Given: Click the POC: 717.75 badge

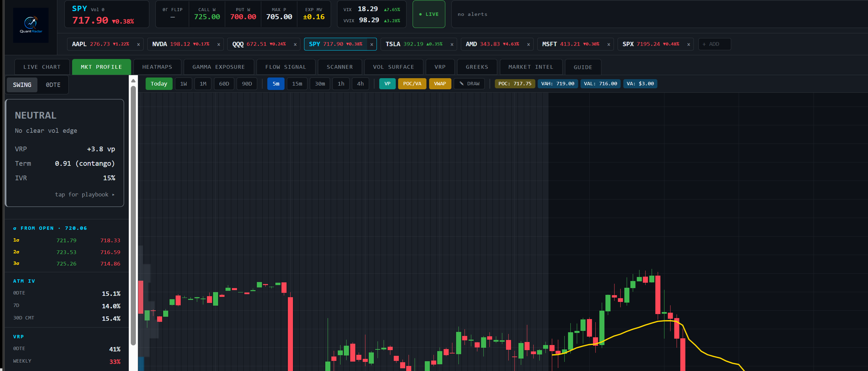Looking at the screenshot, I should [x=515, y=84].
